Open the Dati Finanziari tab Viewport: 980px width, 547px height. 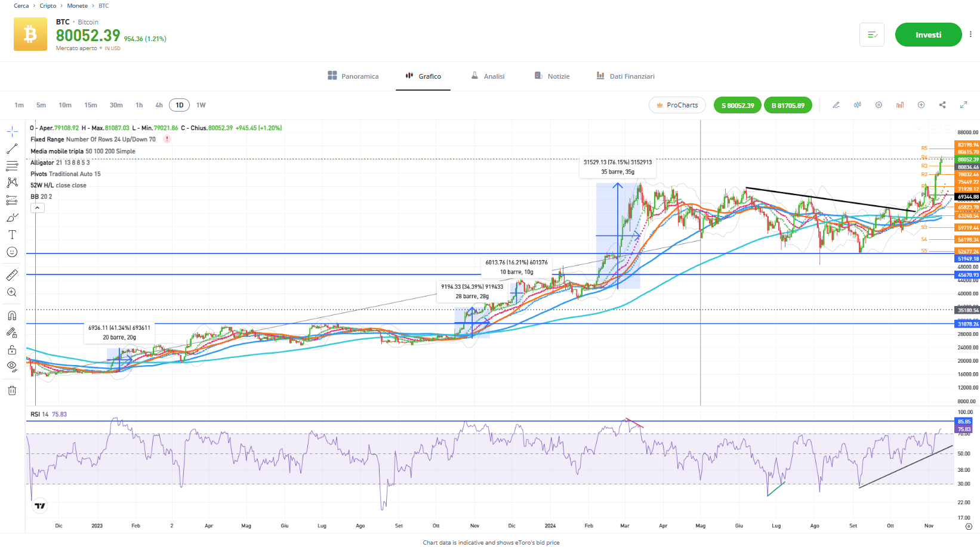pyautogui.click(x=625, y=76)
